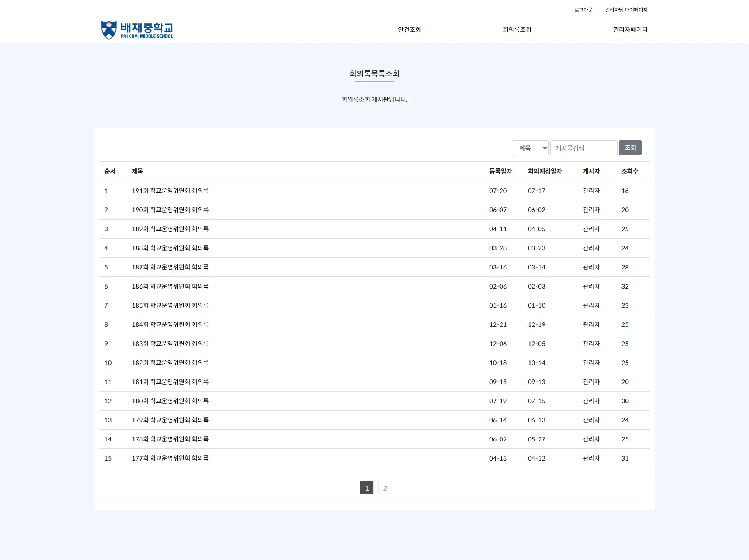Open 177회 학교운영위원회 회의록
Image resolution: width=749 pixels, height=560 pixels.
coord(170,458)
